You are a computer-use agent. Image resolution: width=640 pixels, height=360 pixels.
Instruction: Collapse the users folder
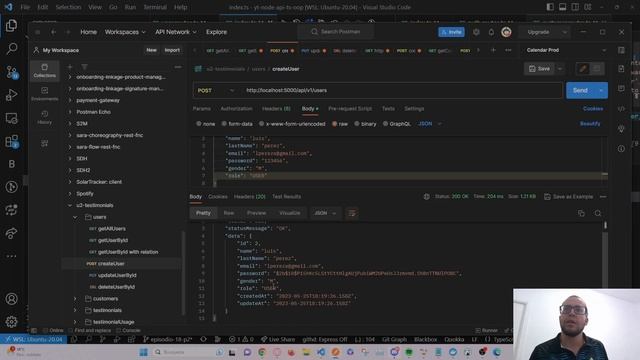click(75, 217)
